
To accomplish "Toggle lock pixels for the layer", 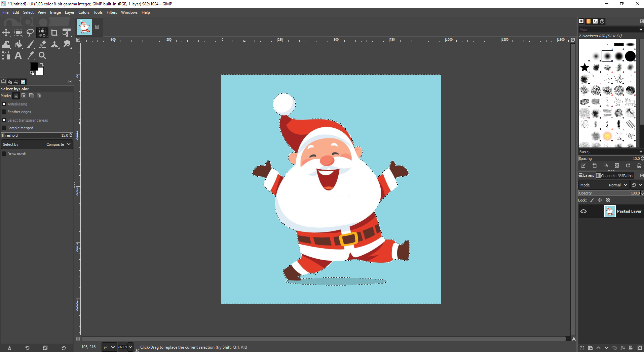I will (592, 200).
